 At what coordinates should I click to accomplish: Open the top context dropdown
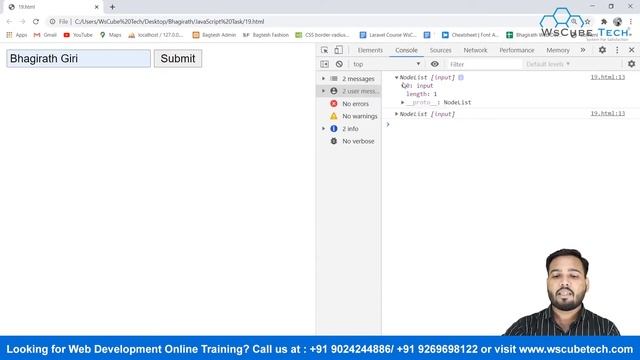tap(387, 64)
